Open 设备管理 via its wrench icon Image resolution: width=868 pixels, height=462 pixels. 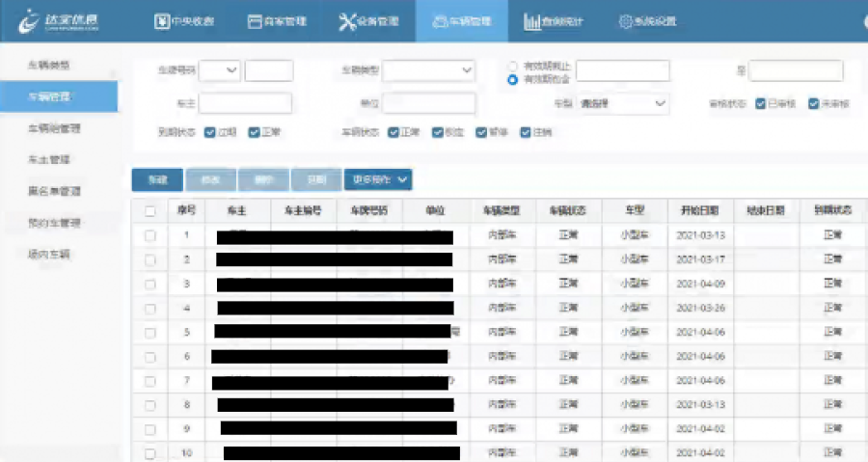[x=347, y=21]
